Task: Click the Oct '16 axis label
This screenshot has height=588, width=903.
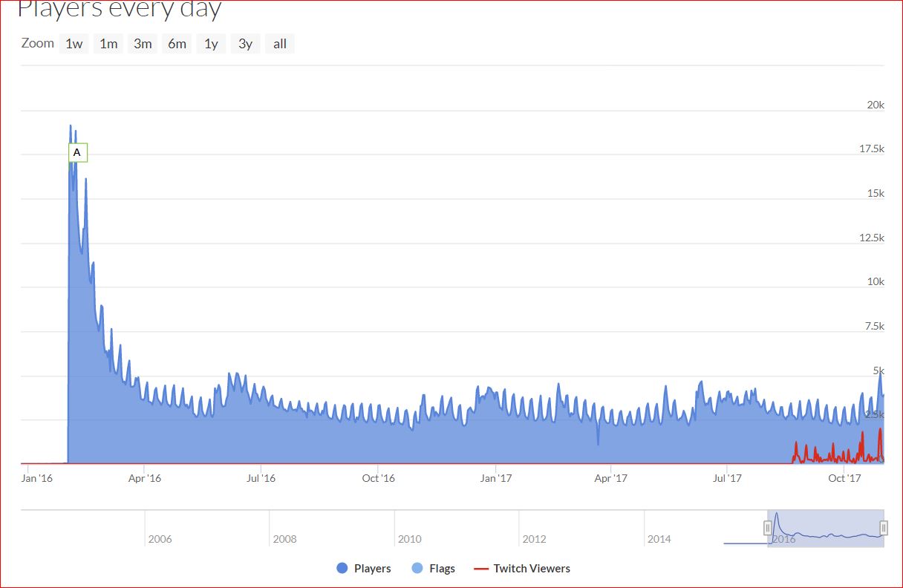Action: coord(379,478)
